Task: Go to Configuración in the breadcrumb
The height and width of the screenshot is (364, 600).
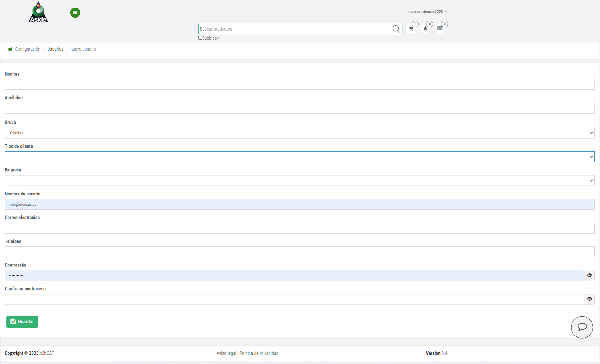Action: (28, 49)
